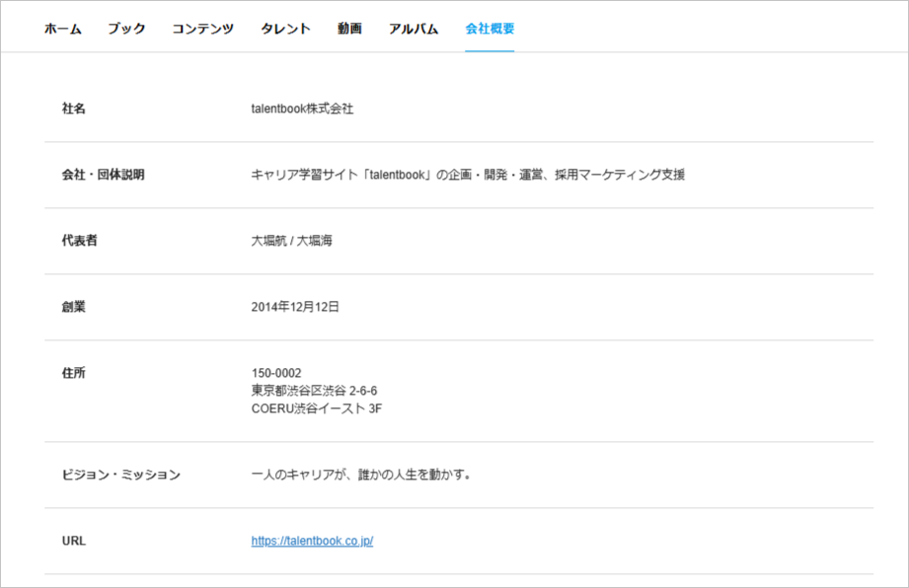Click the 住所 label
This screenshot has width=909, height=588.
[x=74, y=373]
